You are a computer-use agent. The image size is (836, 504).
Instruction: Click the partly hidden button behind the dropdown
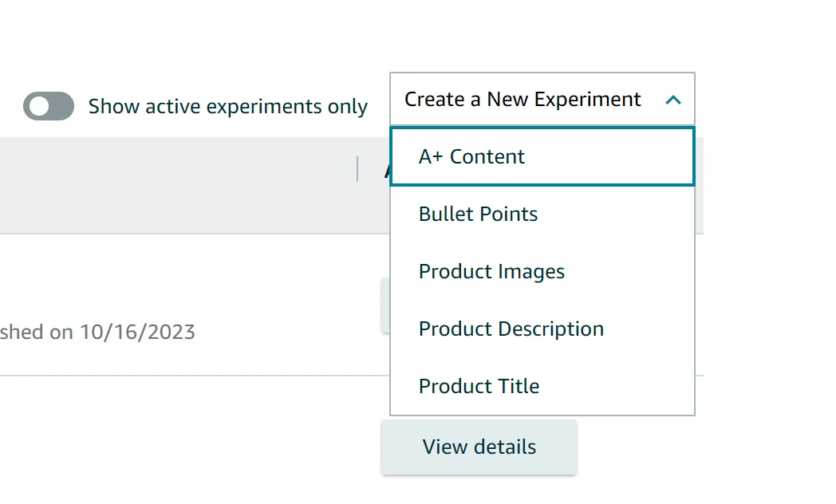pyautogui.click(x=385, y=305)
